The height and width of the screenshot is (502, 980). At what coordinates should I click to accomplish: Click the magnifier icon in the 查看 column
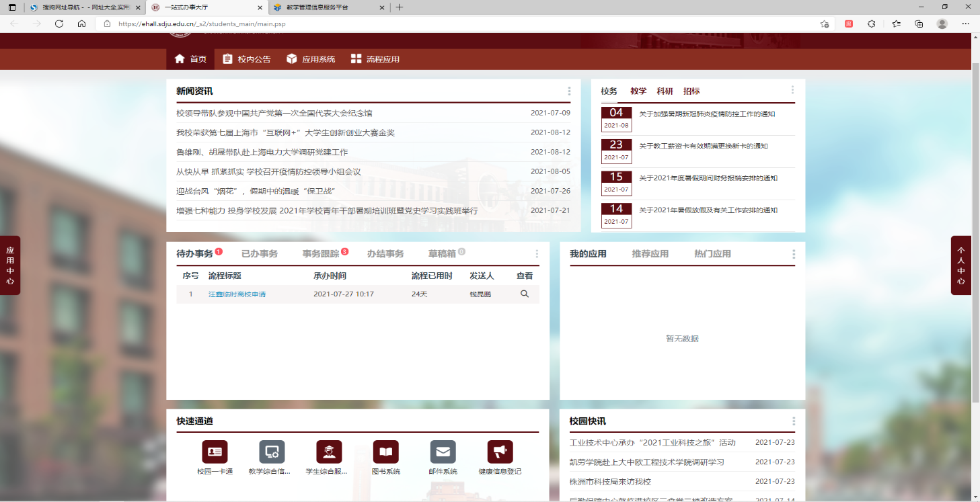pos(525,294)
